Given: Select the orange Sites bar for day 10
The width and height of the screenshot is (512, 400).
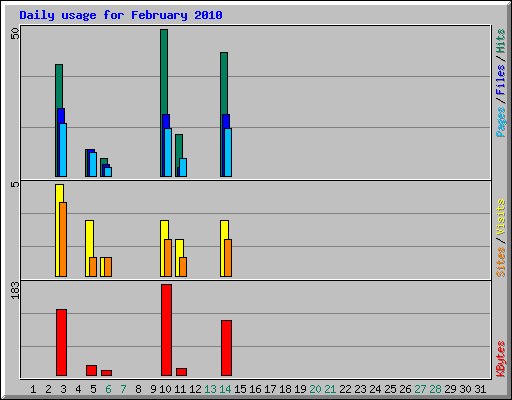Looking at the screenshot, I should point(168,258).
